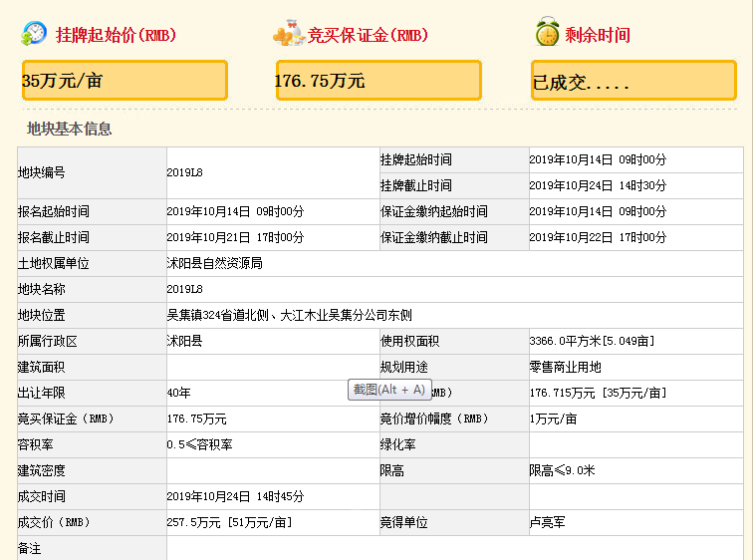This screenshot has height=560, width=755.
Task: Click the 竞买保证金(RMB) heading at top
Action: 368,35
